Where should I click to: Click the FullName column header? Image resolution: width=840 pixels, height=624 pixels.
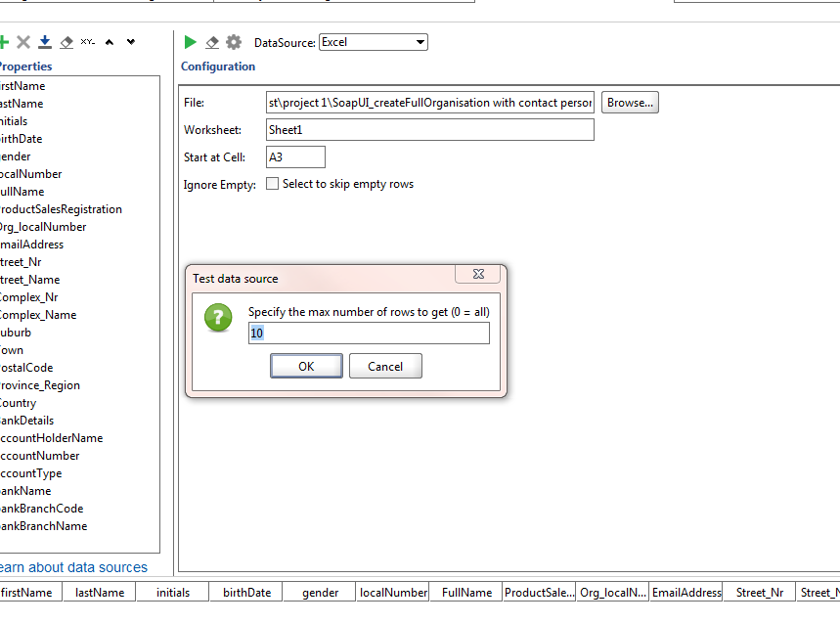pyautogui.click(x=466, y=593)
